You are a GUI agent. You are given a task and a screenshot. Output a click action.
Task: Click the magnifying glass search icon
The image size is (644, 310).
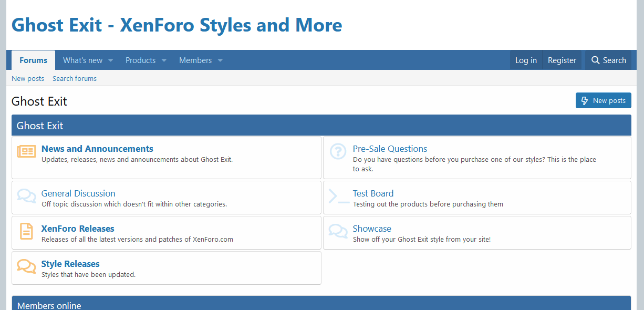click(595, 60)
